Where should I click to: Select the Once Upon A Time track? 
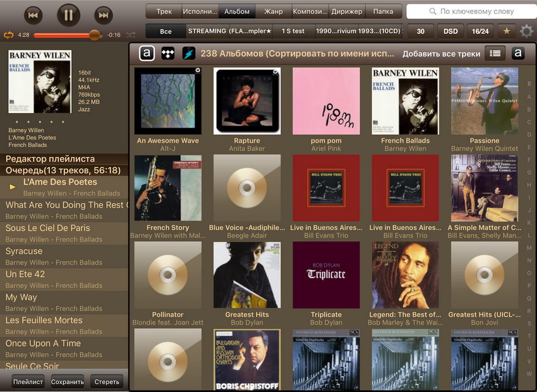(64, 348)
